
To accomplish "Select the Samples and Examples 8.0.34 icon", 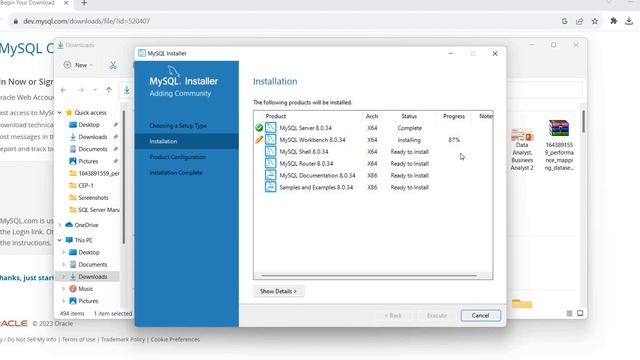I will 270,187.
